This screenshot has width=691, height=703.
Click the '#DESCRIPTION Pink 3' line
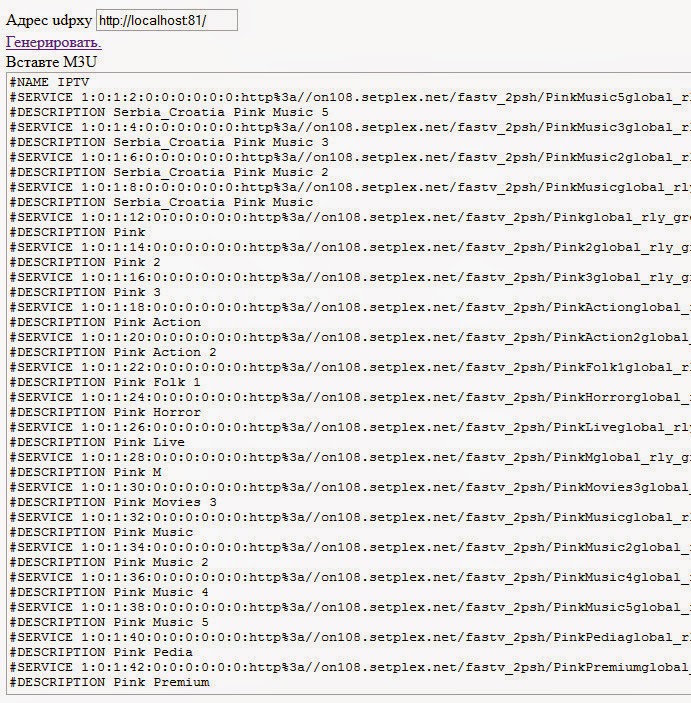(x=85, y=292)
